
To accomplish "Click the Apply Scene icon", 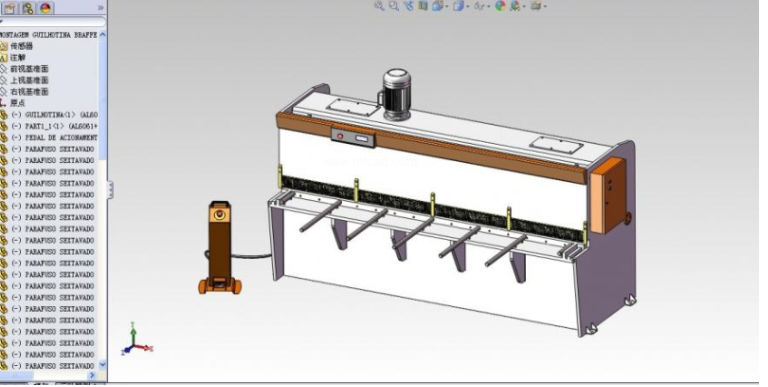I will pos(515,6).
